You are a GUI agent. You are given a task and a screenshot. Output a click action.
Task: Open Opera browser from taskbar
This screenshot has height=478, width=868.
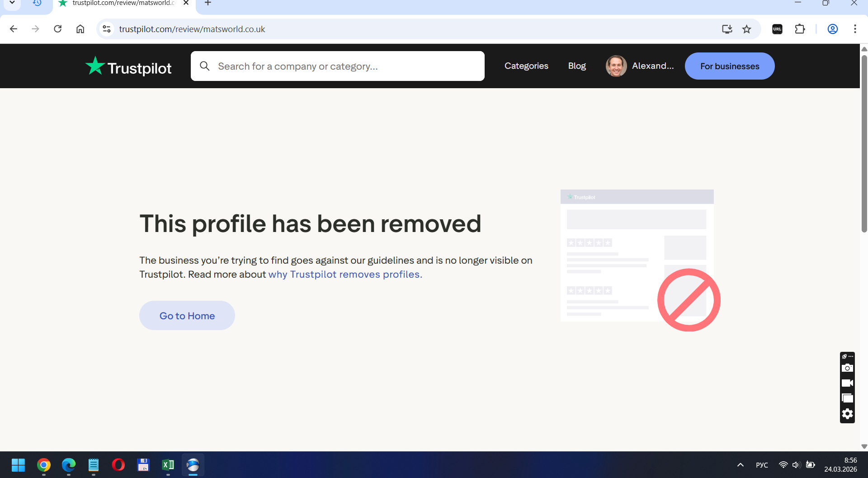pos(118,465)
